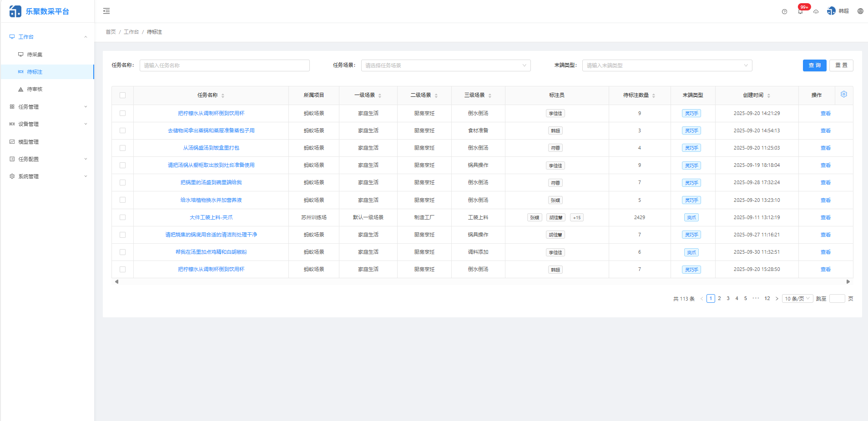Image resolution: width=868 pixels, height=421 pixels.
Task: Check the select-all checkbox in table header
Action: click(x=122, y=95)
